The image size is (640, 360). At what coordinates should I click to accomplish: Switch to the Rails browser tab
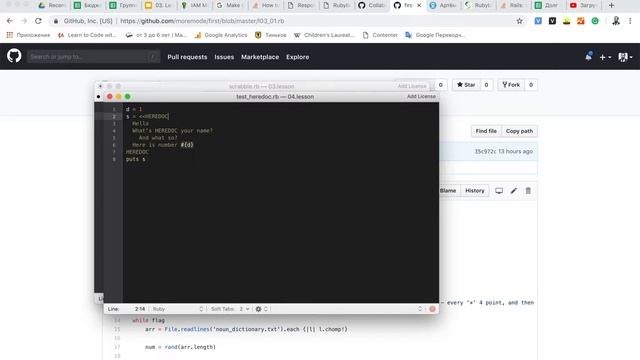513,5
